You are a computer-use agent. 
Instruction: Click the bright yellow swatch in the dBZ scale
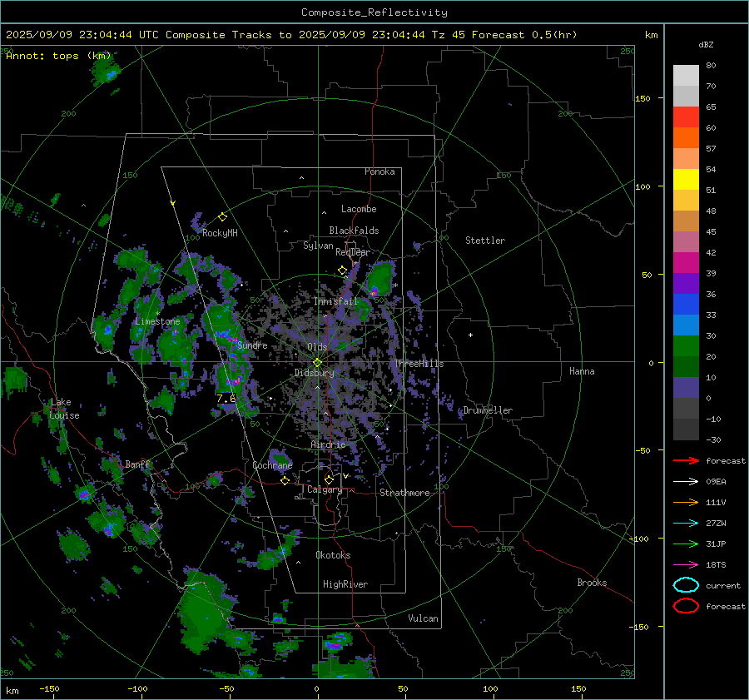coord(686,179)
